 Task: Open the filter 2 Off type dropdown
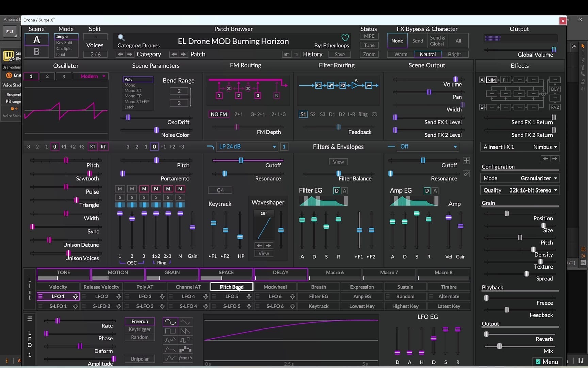tap(428, 147)
